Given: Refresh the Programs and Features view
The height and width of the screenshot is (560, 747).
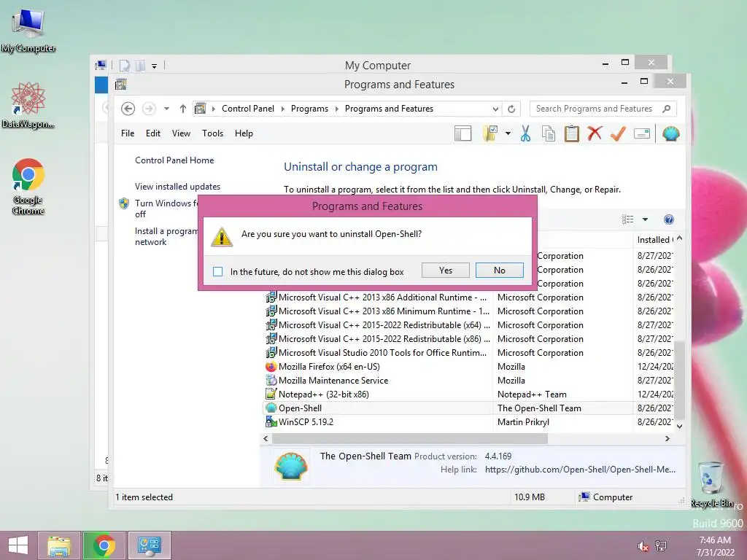Looking at the screenshot, I should pyautogui.click(x=511, y=109).
